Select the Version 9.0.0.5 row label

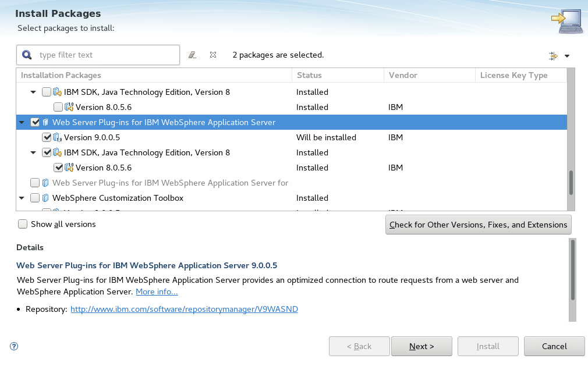pos(92,137)
